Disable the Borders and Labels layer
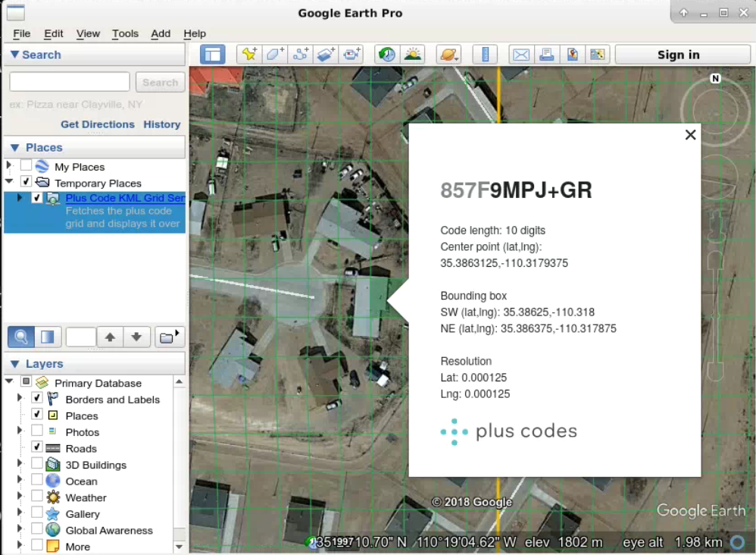 pos(36,397)
